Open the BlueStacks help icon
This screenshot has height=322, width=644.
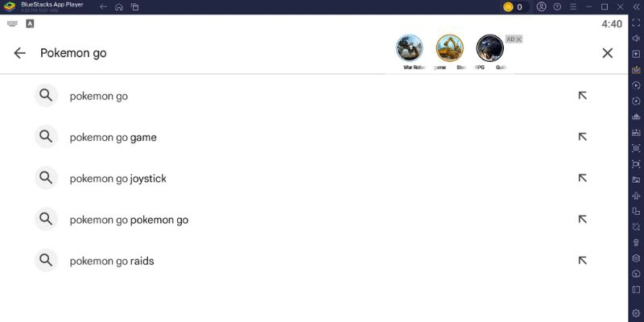point(557,7)
